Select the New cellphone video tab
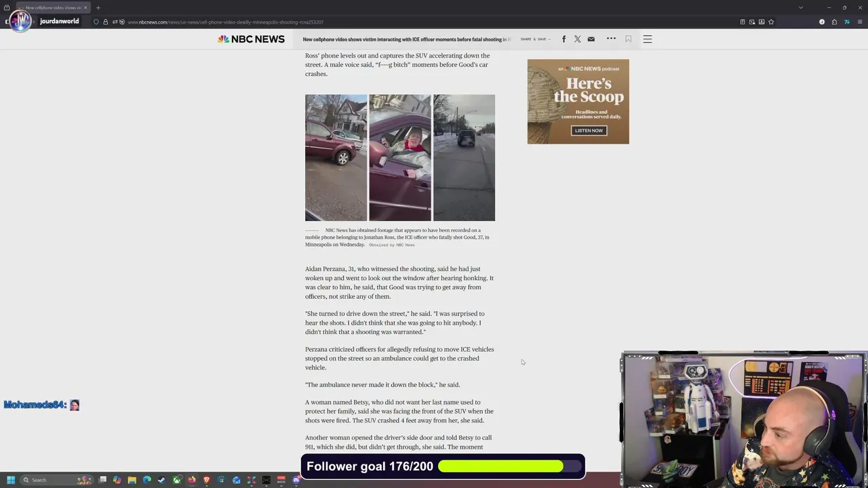Viewport: 868px width, 488px height. pyautogui.click(x=53, y=7)
